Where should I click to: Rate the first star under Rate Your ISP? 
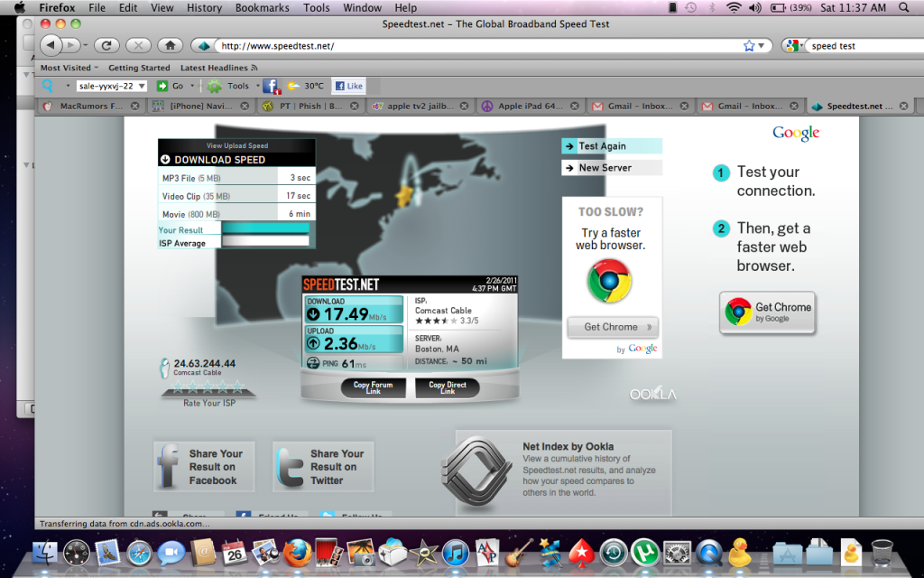[x=178, y=387]
